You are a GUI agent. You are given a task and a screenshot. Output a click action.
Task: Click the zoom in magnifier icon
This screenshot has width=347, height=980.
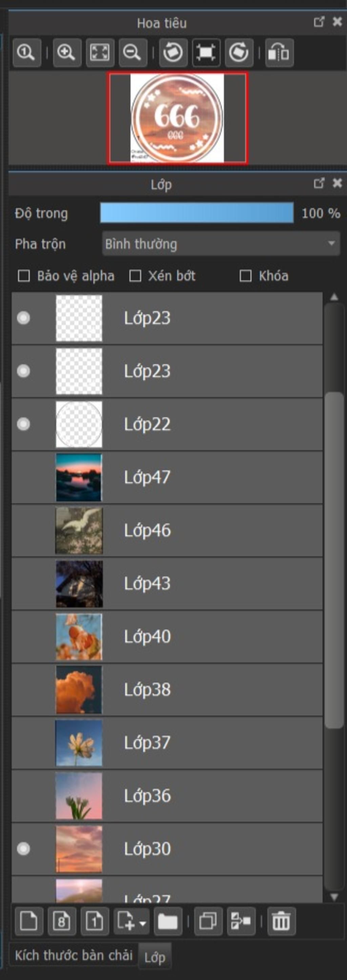pyautogui.click(x=66, y=53)
